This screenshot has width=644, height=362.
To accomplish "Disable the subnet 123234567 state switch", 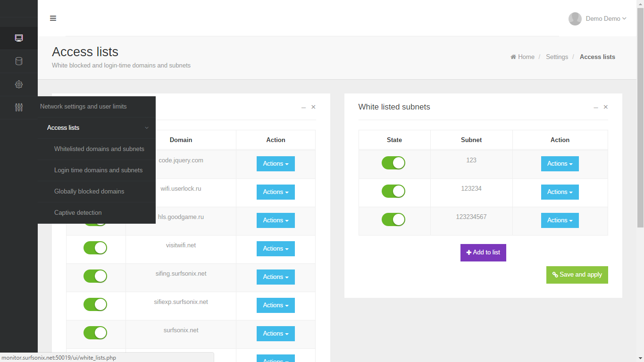I will tap(393, 219).
